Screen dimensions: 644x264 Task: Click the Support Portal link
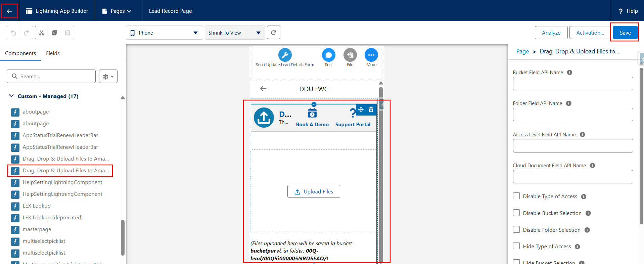353,125
